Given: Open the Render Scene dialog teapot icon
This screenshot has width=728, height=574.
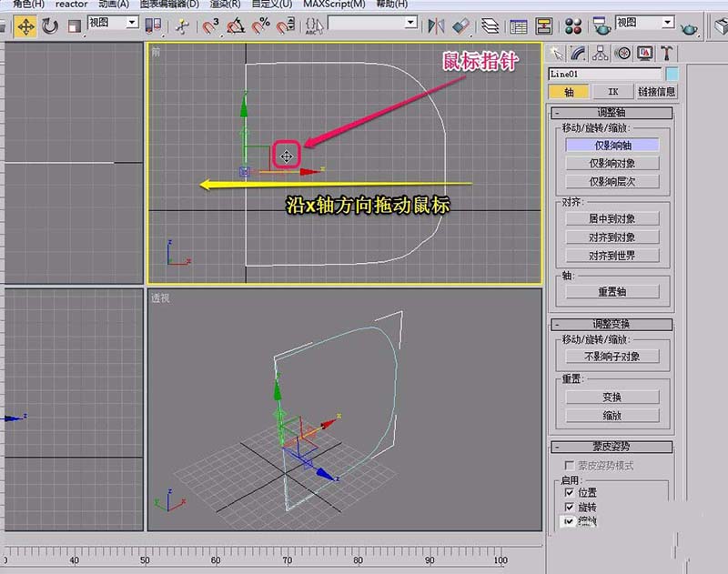Looking at the screenshot, I should pyautogui.click(x=602, y=26).
